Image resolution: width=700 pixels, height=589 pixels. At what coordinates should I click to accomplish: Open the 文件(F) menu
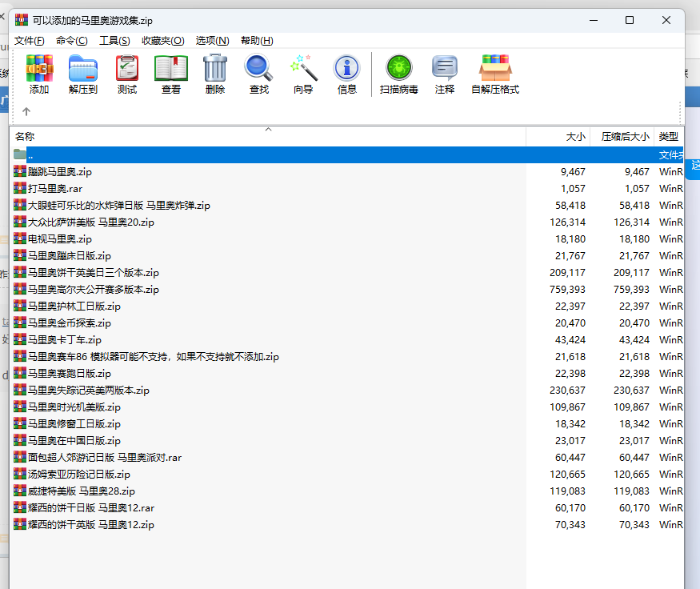[x=30, y=41]
